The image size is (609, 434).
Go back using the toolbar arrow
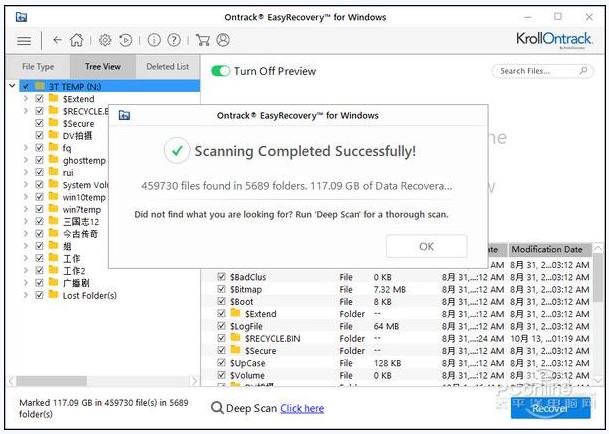(57, 40)
